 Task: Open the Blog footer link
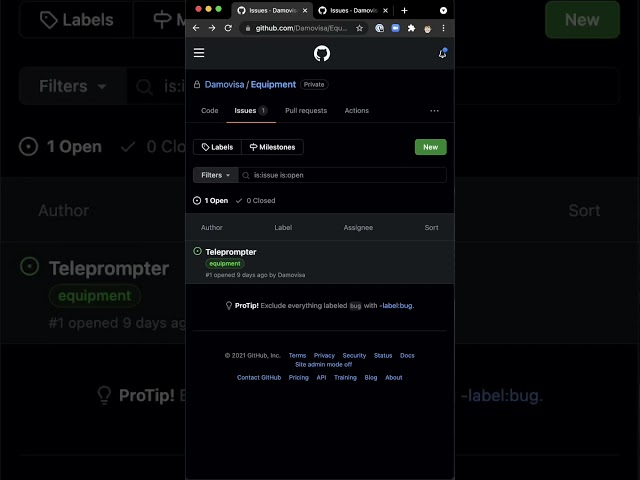point(371,378)
